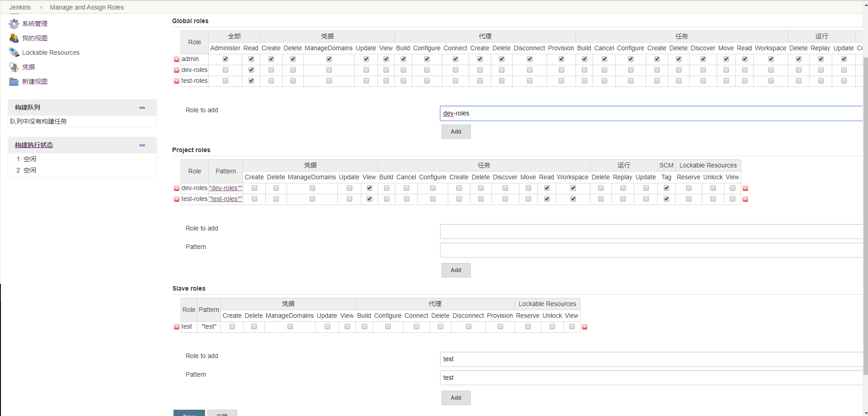The width and height of the screenshot is (868, 416).
Task: Click the 凭据 keys icon in sidebar
Action: click(x=14, y=67)
